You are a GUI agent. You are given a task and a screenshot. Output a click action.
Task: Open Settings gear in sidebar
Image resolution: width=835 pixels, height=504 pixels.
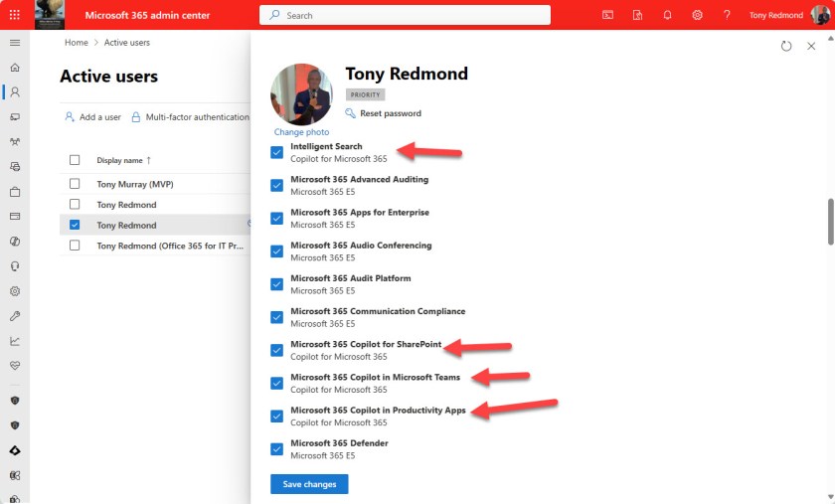coord(15,291)
